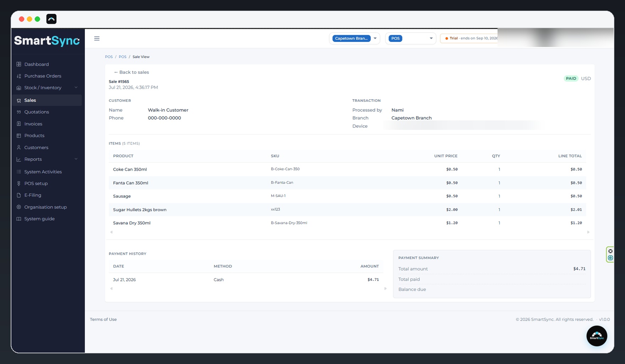Select the Fanta Can 350ml product name

130,183
